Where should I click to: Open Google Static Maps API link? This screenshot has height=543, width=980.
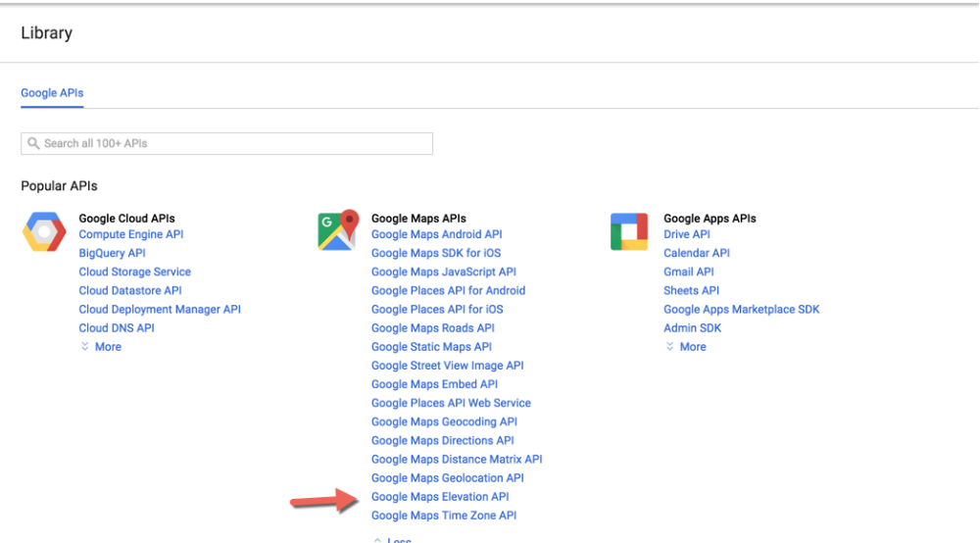pos(431,347)
